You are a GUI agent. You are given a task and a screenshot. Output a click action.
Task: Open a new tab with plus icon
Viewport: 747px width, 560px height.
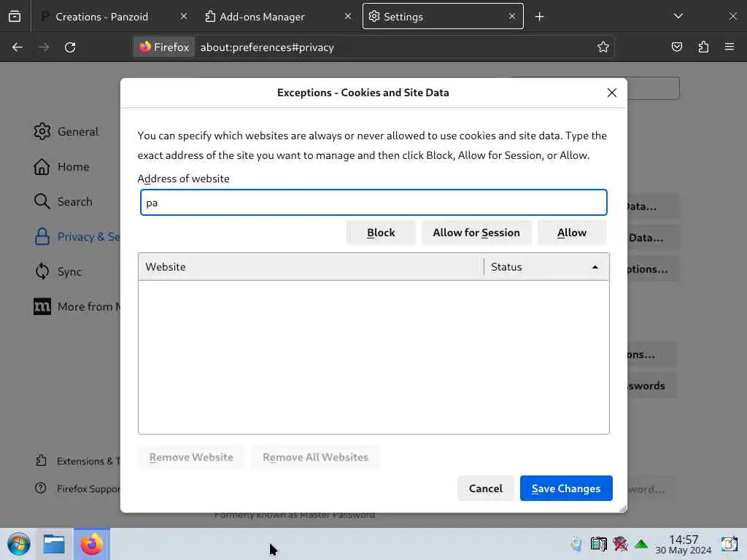539,17
